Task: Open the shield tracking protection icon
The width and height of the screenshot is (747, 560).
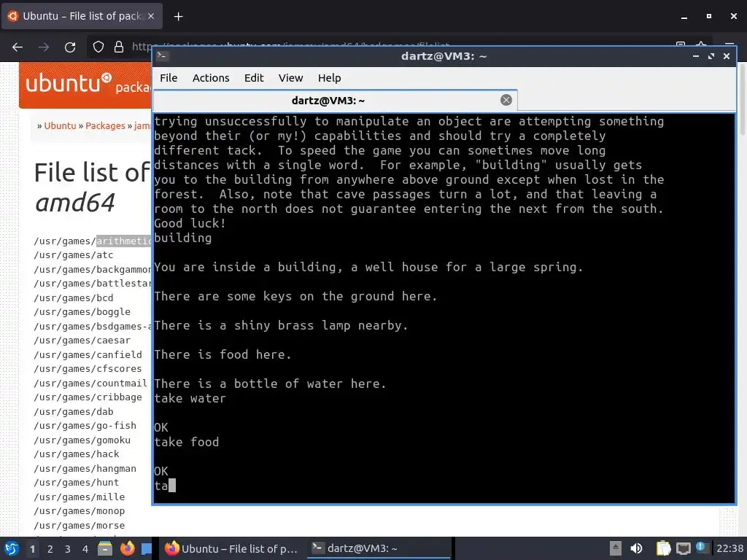Action: [x=98, y=47]
